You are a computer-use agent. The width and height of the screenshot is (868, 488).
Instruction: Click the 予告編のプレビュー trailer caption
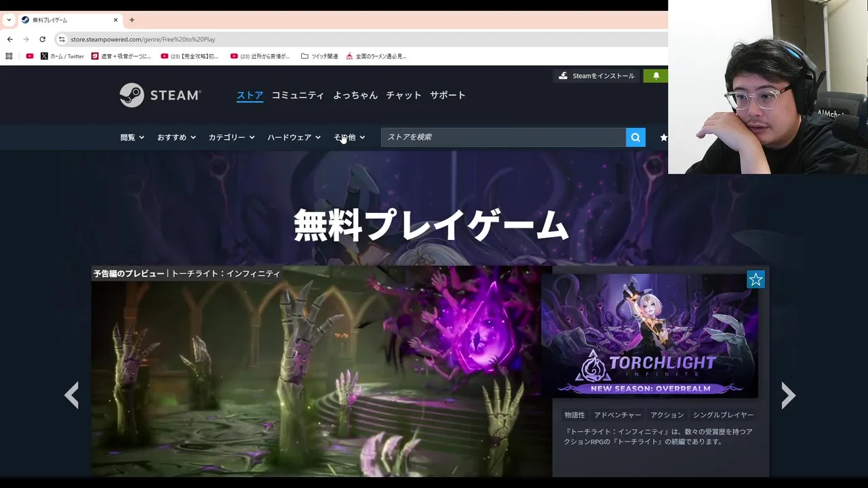pos(186,274)
